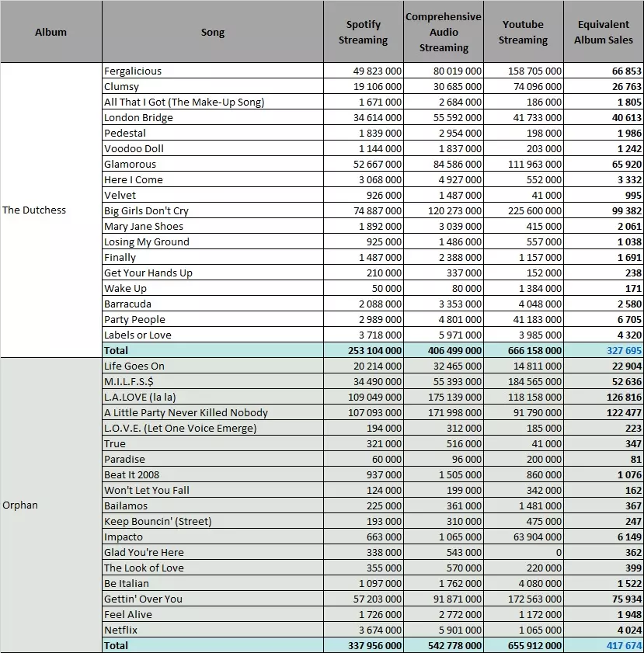Select the Gettin' Over You cell
The height and width of the screenshot is (653, 644).
click(x=212, y=599)
